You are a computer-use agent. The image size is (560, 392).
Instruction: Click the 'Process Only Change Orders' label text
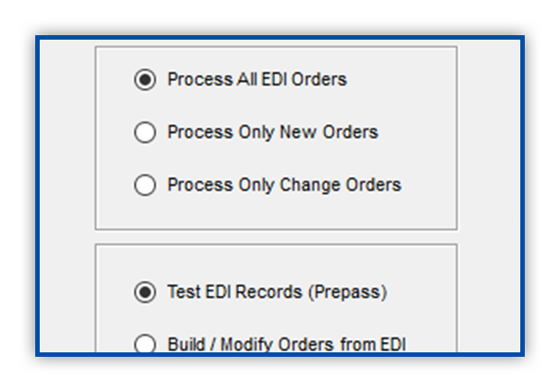284,185
